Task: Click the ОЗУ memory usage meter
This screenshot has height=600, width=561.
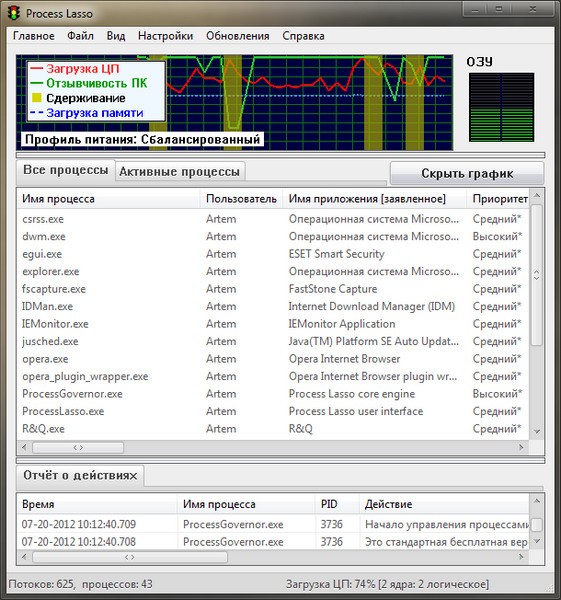Action: 501,108
